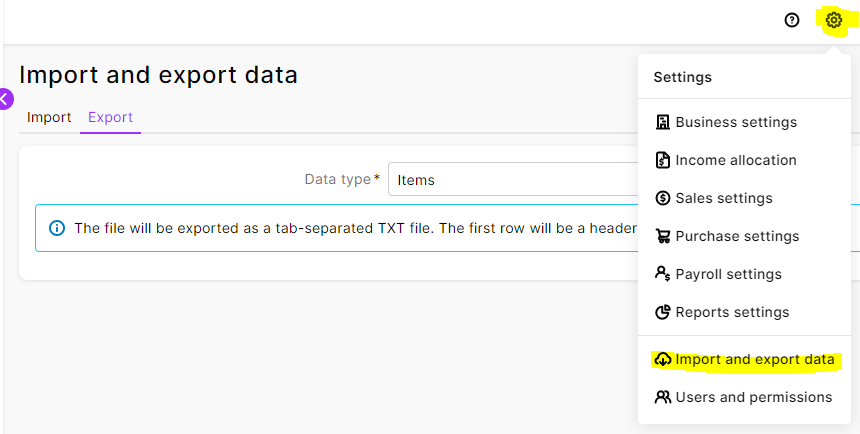Click the Users and permissions people icon
Screen dimensions: 860x434
coord(662,397)
